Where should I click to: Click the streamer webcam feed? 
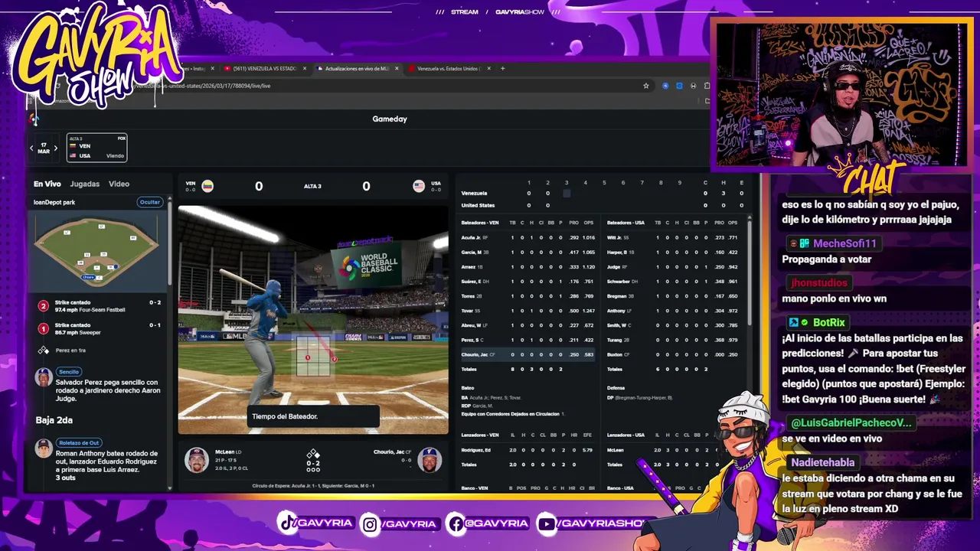(841, 93)
